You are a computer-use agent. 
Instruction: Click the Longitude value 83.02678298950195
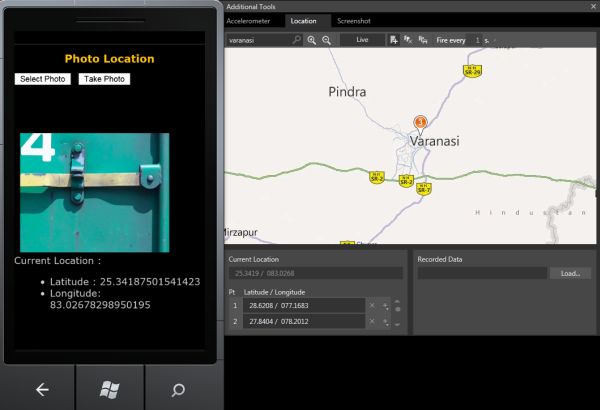pos(100,305)
